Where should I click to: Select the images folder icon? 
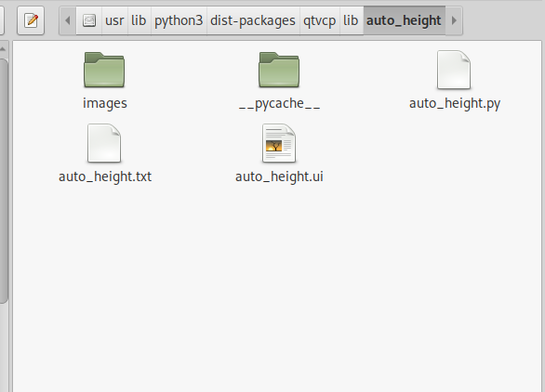(104, 70)
